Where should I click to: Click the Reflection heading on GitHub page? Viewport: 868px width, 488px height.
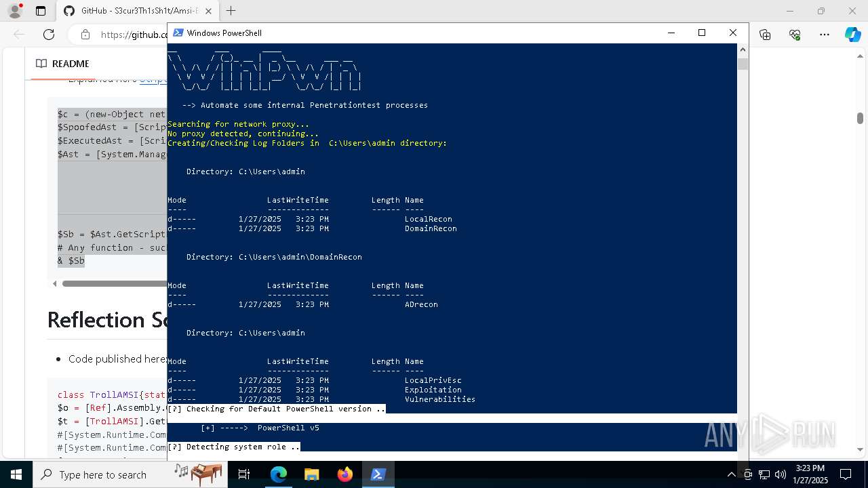click(x=107, y=319)
